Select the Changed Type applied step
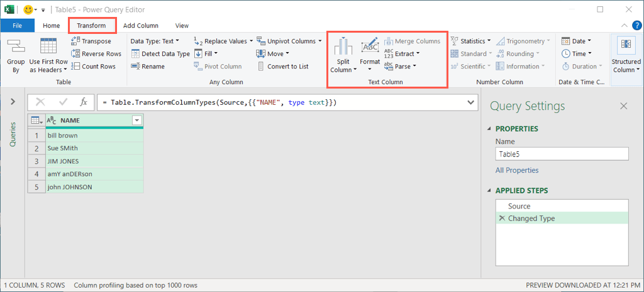The height and width of the screenshot is (292, 644). pos(562,219)
